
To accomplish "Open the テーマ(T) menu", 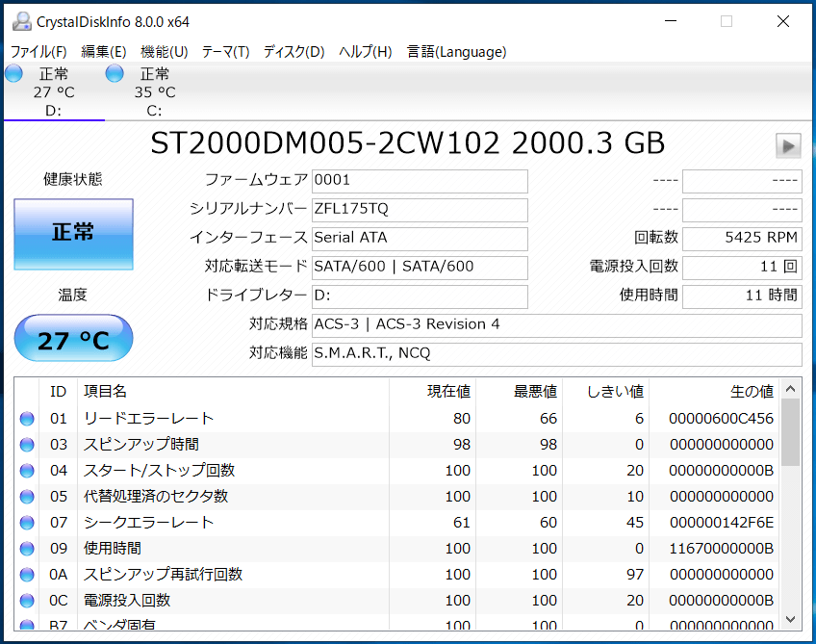I will point(225,52).
